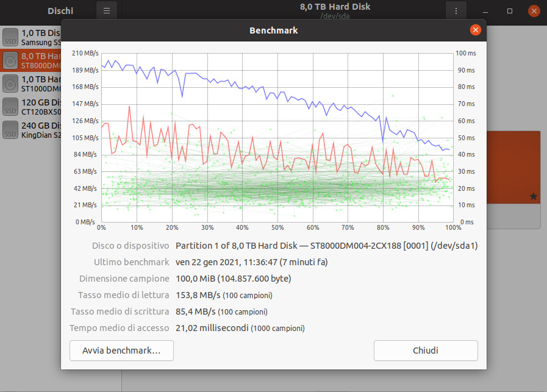Click the read rate value '153,8 MB/s'
The width and height of the screenshot is (547, 392).
pos(198,295)
